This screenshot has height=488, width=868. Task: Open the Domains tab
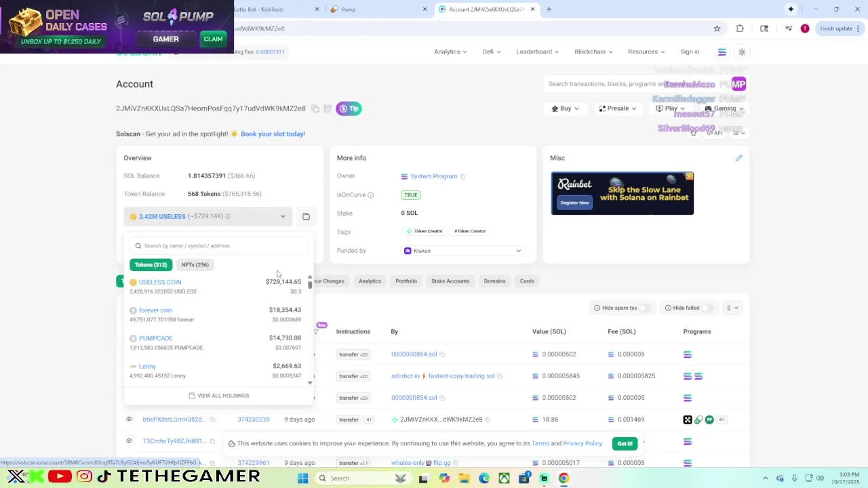494,281
